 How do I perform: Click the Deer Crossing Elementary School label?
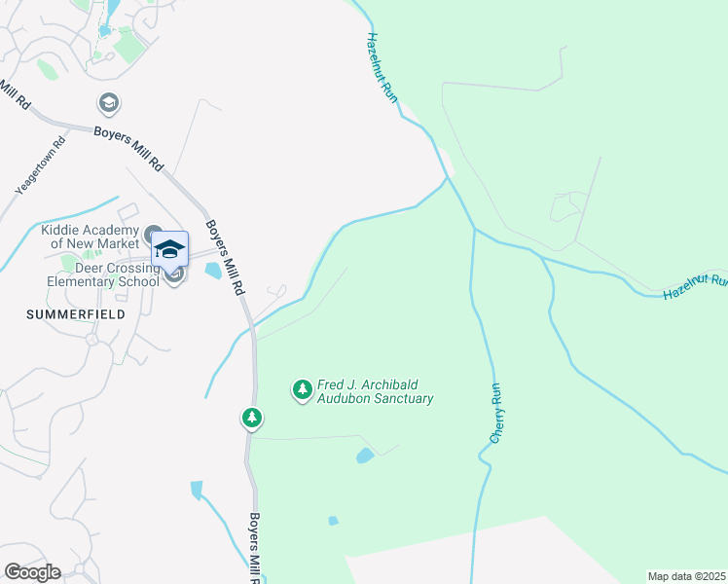coord(103,274)
